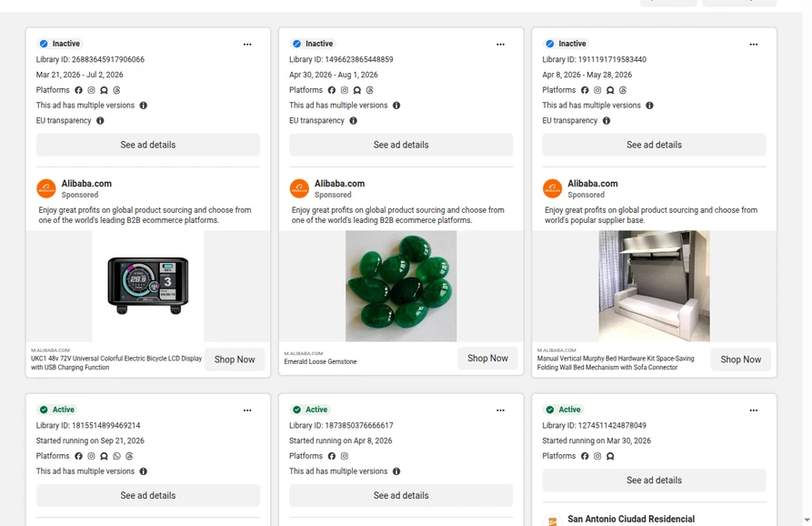See ad details for Library ID 26883645917906066
The height and width of the screenshot is (526, 812).
pos(148,145)
